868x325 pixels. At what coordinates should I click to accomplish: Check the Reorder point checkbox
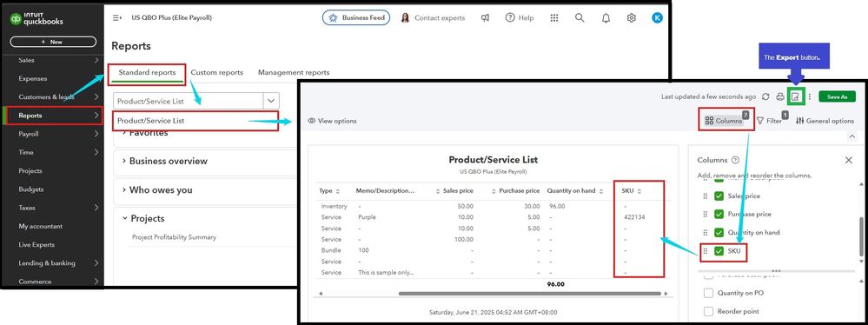coord(709,311)
